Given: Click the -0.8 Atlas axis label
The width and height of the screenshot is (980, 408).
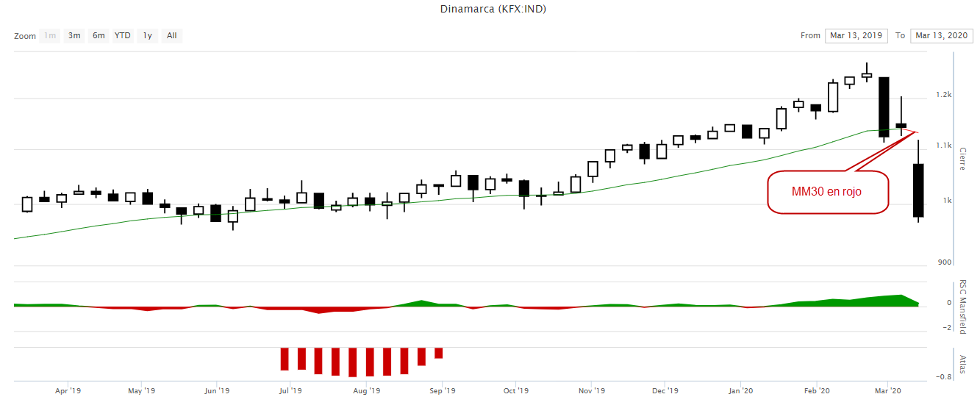Looking at the screenshot, I should (944, 377).
